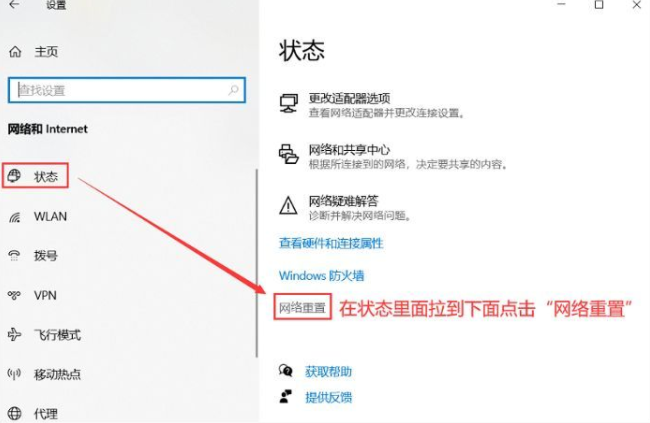
Task: Focus the 查找设置 search field
Action: [127, 90]
